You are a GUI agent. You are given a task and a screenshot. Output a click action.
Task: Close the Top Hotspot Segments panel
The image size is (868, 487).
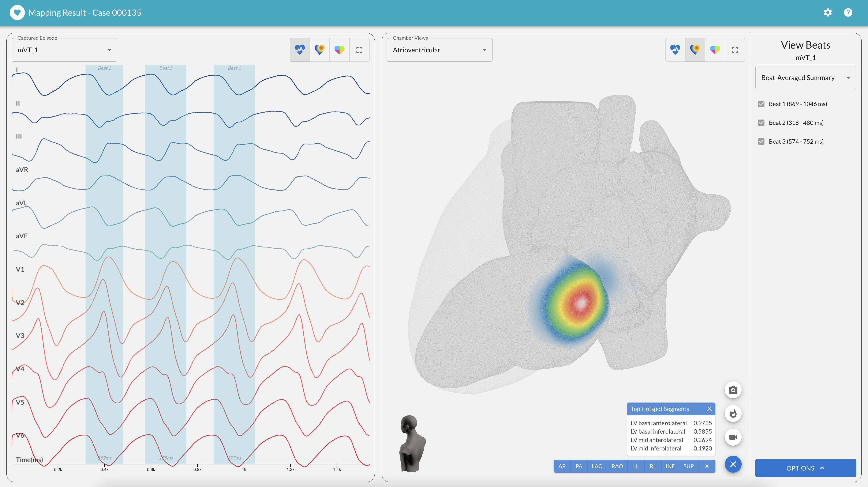(709, 409)
